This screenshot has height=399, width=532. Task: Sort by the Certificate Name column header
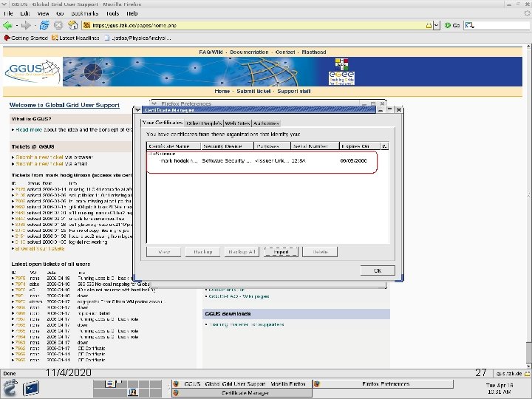[x=174, y=146]
